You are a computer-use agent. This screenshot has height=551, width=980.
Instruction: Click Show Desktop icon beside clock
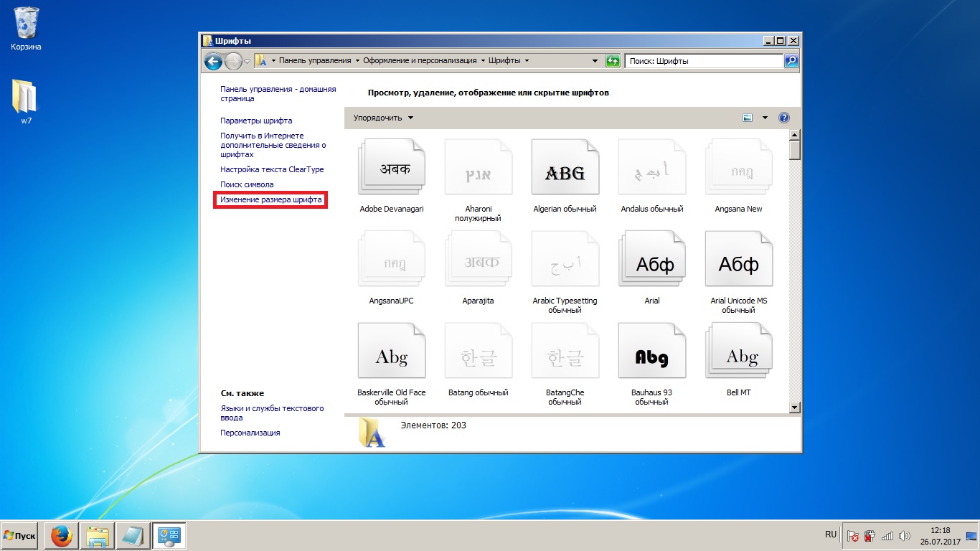tap(972, 536)
